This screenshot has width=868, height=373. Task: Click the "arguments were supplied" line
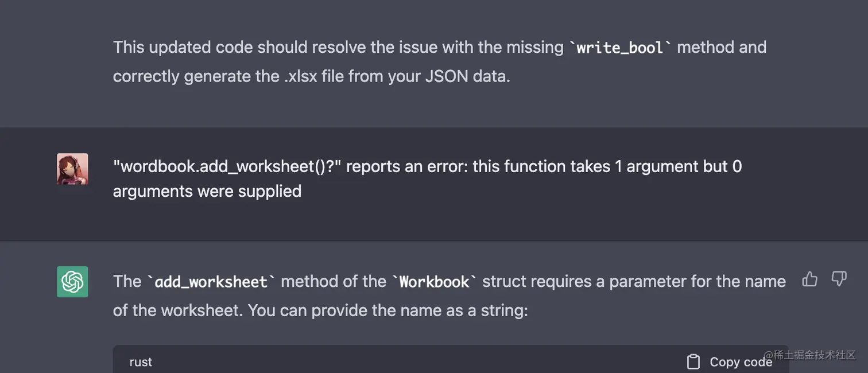pyautogui.click(x=207, y=191)
